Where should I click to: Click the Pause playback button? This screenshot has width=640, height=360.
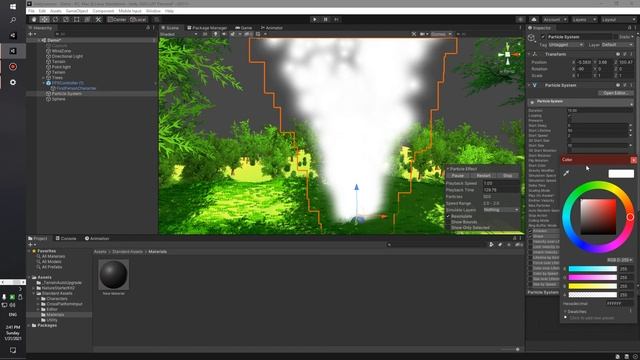(325, 19)
